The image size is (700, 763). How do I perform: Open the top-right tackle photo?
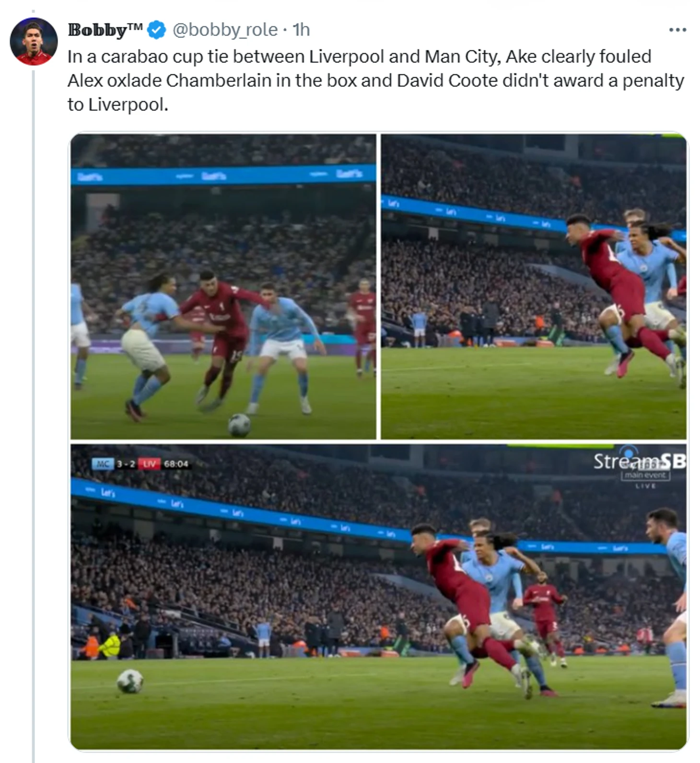534,286
